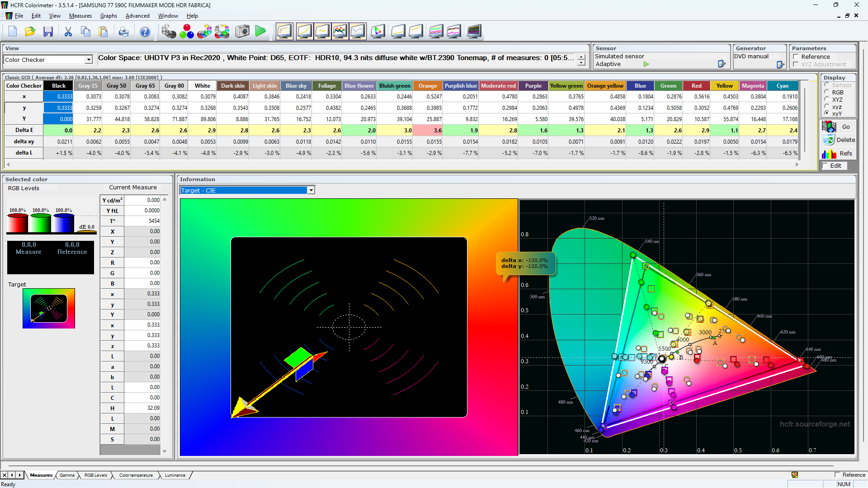Click the play icon beside Adaptive
868x488 pixels.
pyautogui.click(x=646, y=64)
